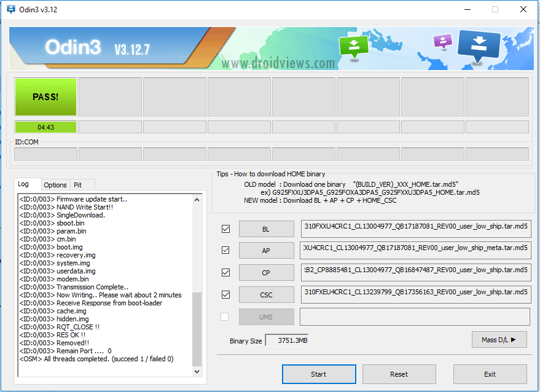Click the 'modem.bin' log entry
The image size is (540, 392).
(54, 279)
